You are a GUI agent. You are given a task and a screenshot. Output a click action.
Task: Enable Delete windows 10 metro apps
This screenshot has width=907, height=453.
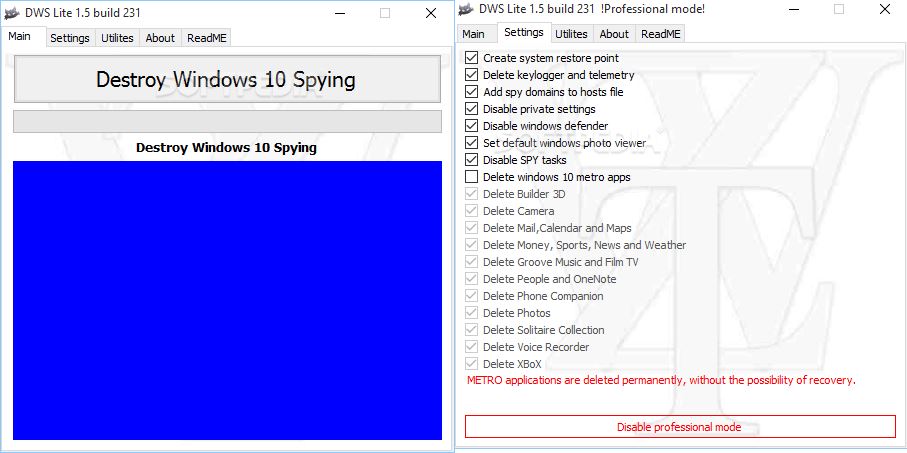472,177
